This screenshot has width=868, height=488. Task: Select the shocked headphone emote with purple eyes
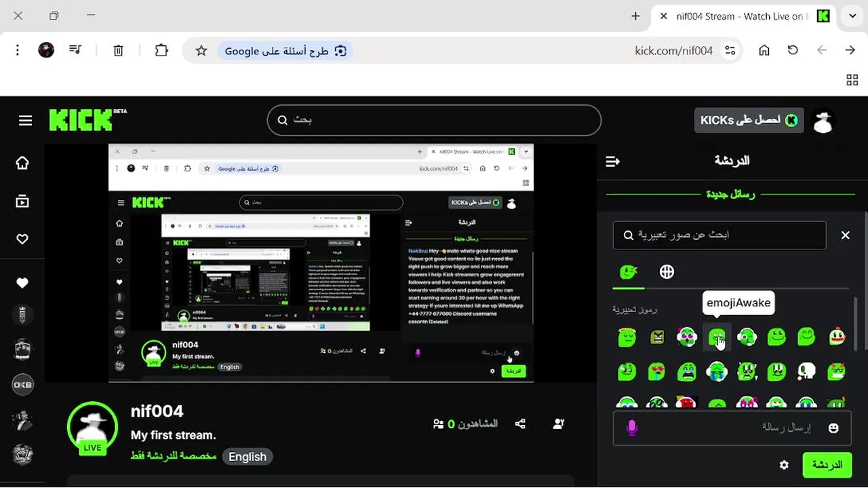click(x=686, y=336)
